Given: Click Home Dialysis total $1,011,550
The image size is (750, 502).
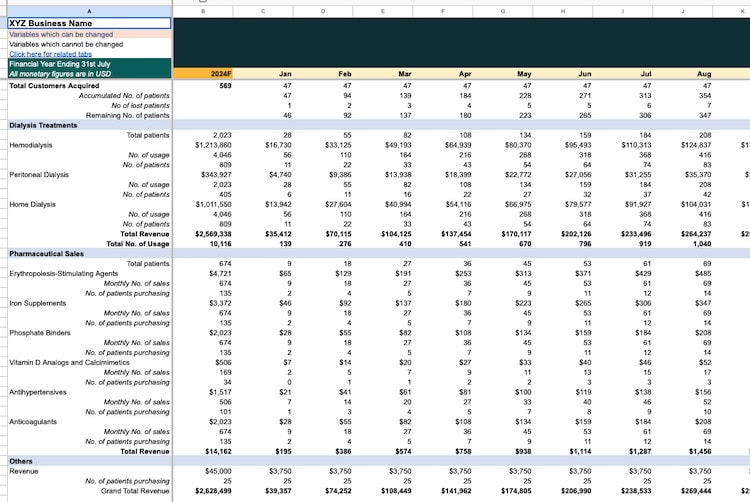Looking at the screenshot, I should click(x=213, y=204).
